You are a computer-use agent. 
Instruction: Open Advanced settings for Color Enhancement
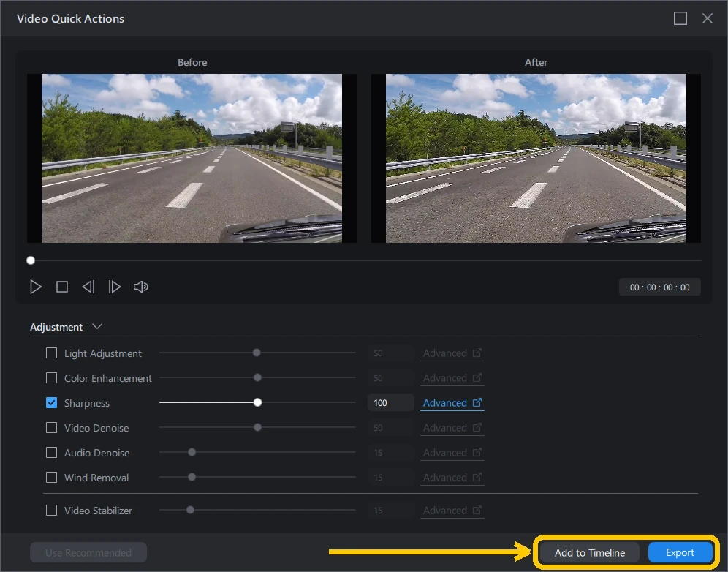[452, 378]
